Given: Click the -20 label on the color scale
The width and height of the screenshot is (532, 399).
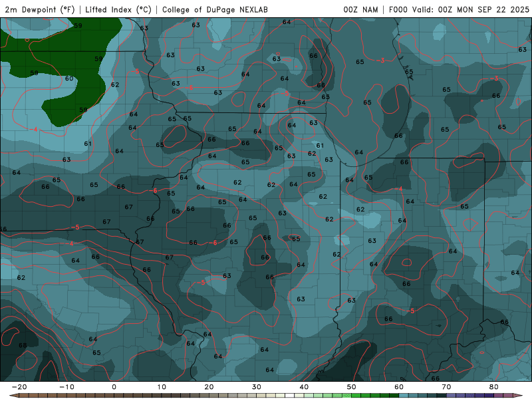Looking at the screenshot, I should pyautogui.click(x=19, y=387).
